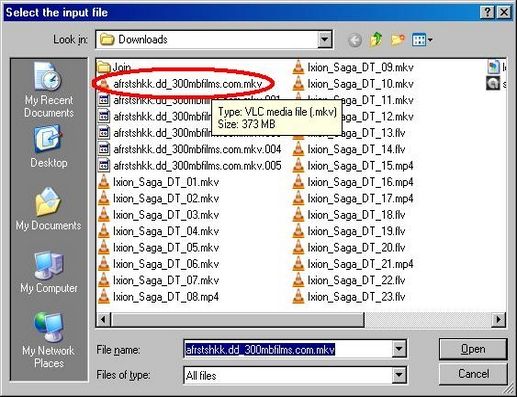Click Ixion_Saga_DT_21.mp4 file name
The width and height of the screenshot is (517, 397).
(x=360, y=264)
